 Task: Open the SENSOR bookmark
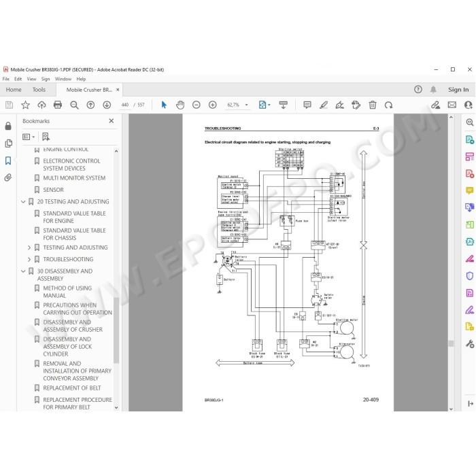pyautogui.click(x=54, y=190)
